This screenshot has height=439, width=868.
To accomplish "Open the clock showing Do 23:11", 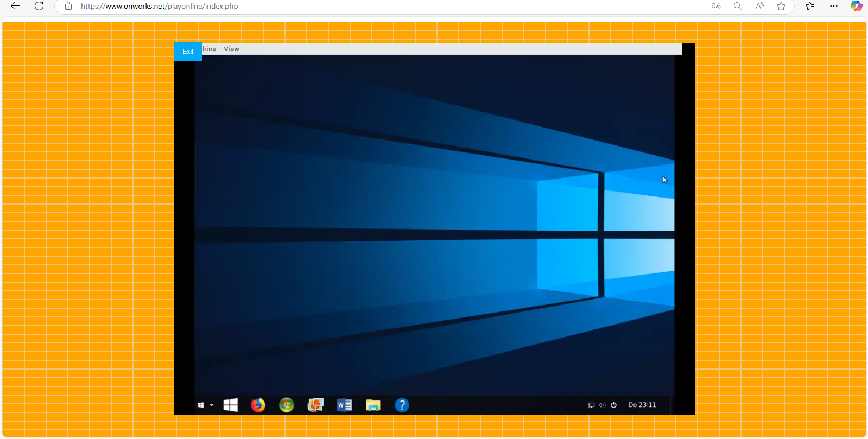I will [642, 405].
